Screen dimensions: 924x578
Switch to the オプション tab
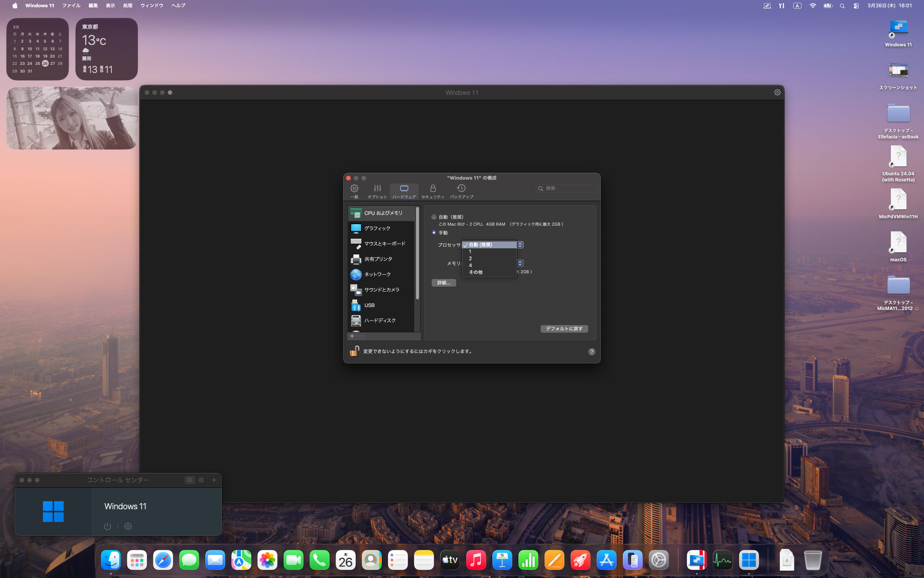tap(377, 191)
